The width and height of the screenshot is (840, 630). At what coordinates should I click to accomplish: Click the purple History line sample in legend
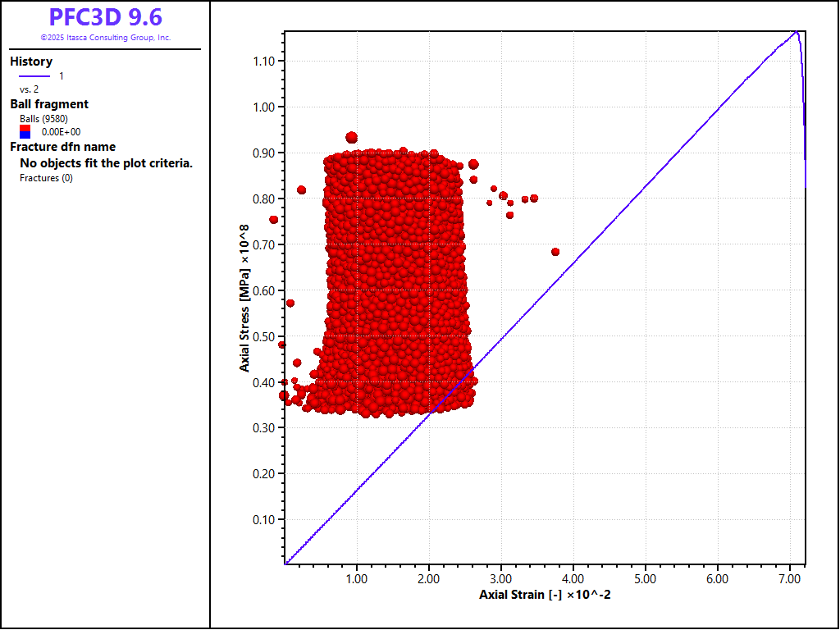pyautogui.click(x=34, y=76)
